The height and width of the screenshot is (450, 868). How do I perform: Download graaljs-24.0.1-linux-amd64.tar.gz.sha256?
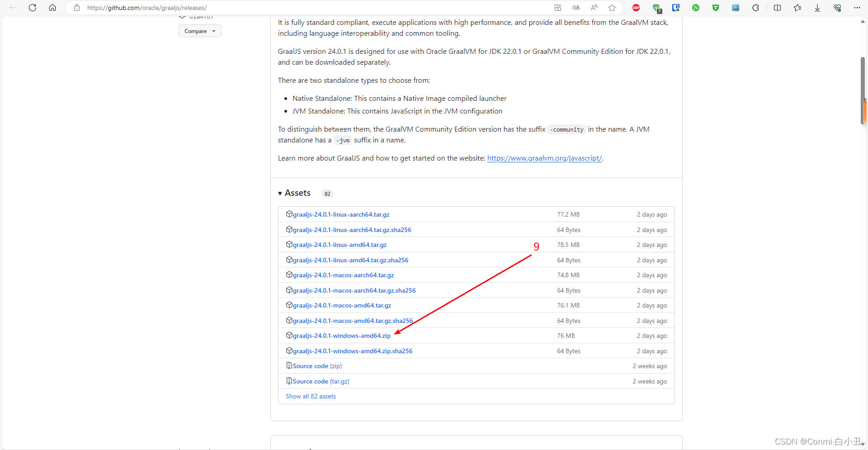350,260
